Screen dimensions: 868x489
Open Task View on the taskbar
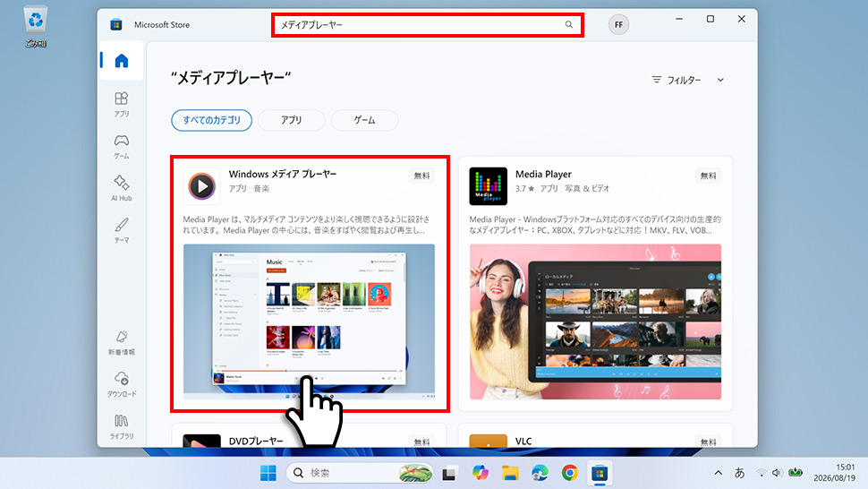coord(449,473)
